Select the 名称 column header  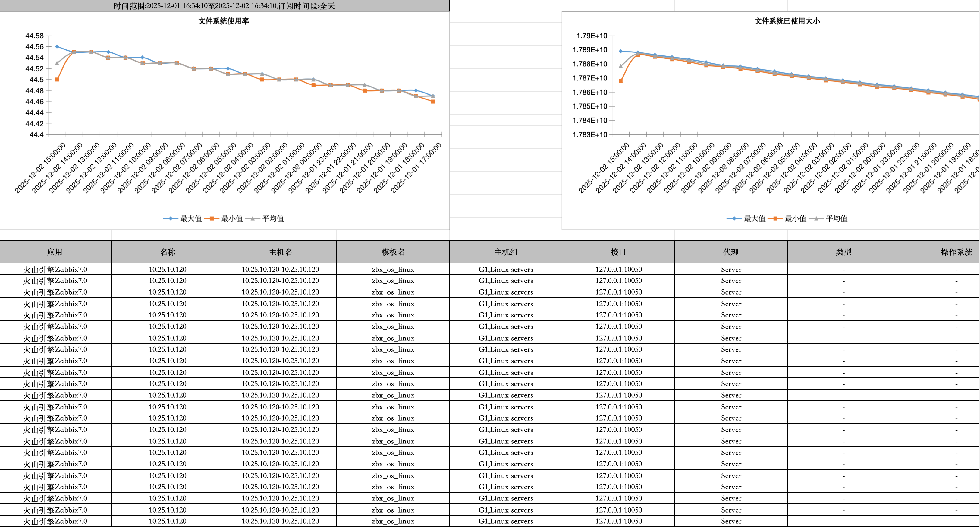(167, 252)
